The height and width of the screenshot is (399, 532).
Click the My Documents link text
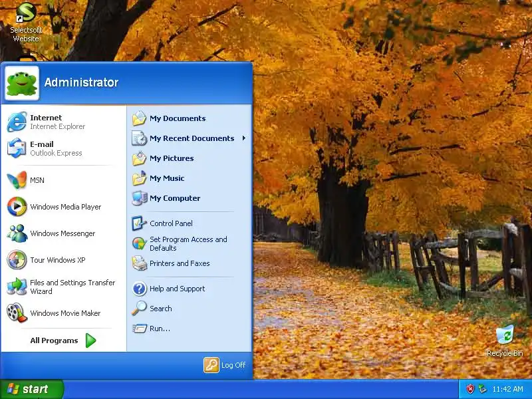pyautogui.click(x=178, y=118)
